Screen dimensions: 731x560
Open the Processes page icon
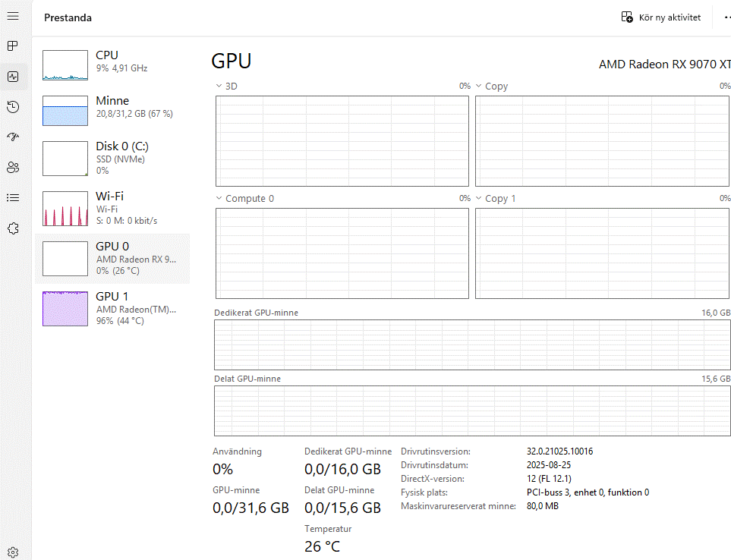click(x=13, y=46)
